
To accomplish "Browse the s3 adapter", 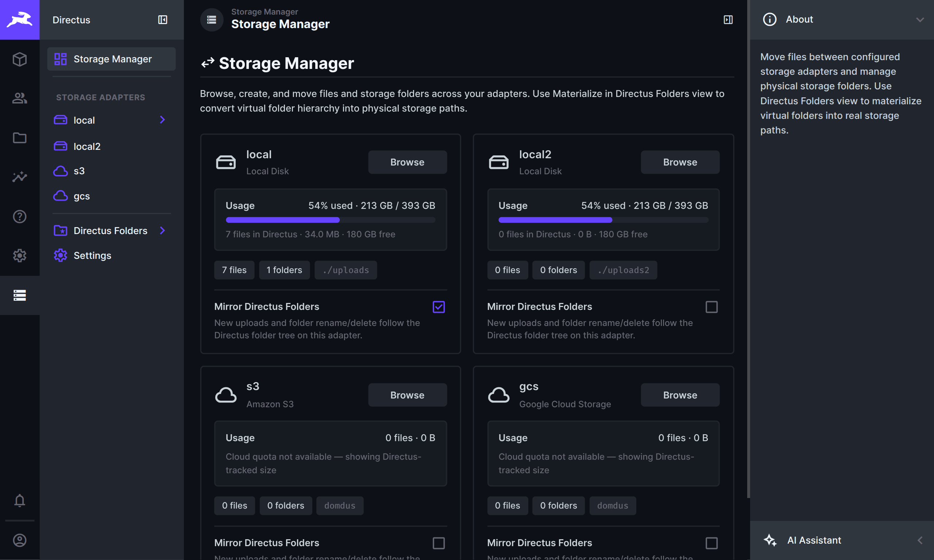I will 408,395.
